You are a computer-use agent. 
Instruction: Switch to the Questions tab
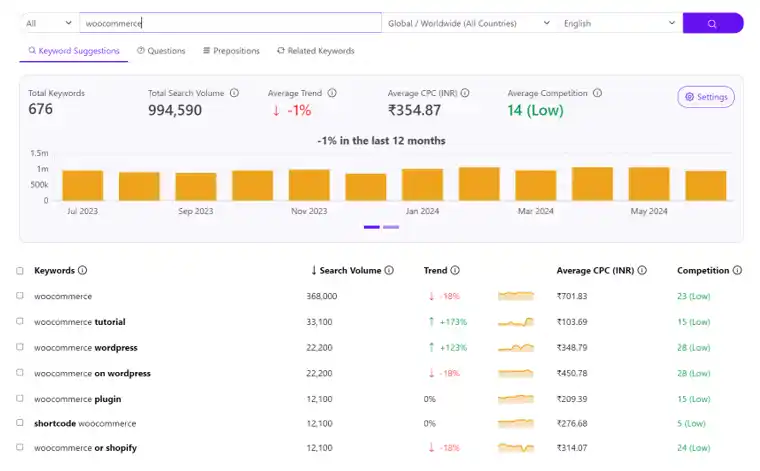coord(161,51)
